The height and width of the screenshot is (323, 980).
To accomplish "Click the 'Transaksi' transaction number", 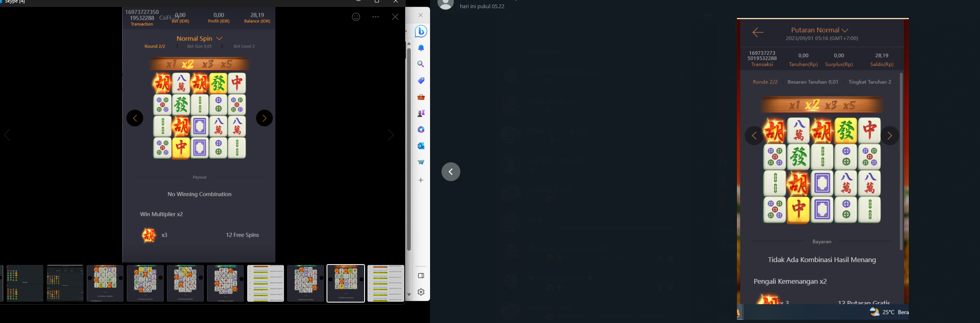I will [x=762, y=56].
